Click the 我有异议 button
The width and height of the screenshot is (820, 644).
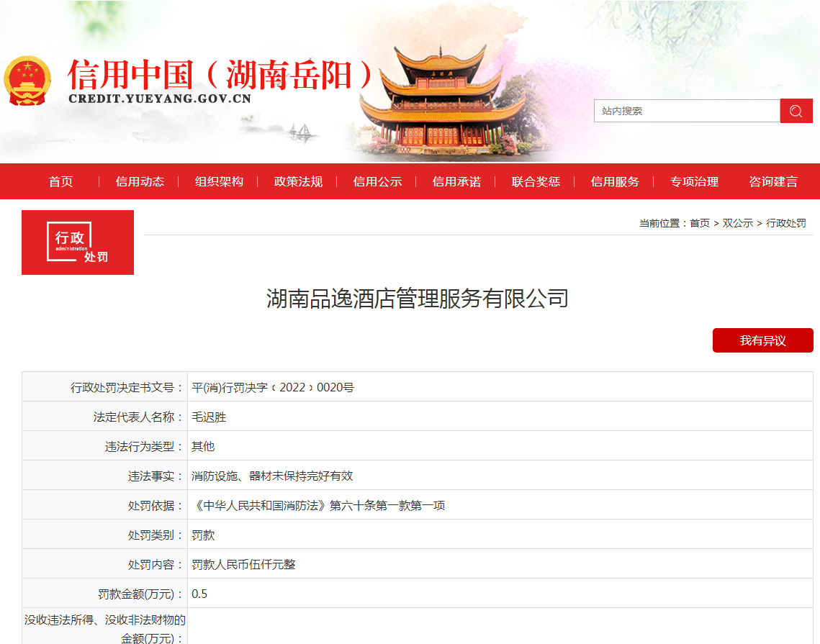click(x=762, y=340)
